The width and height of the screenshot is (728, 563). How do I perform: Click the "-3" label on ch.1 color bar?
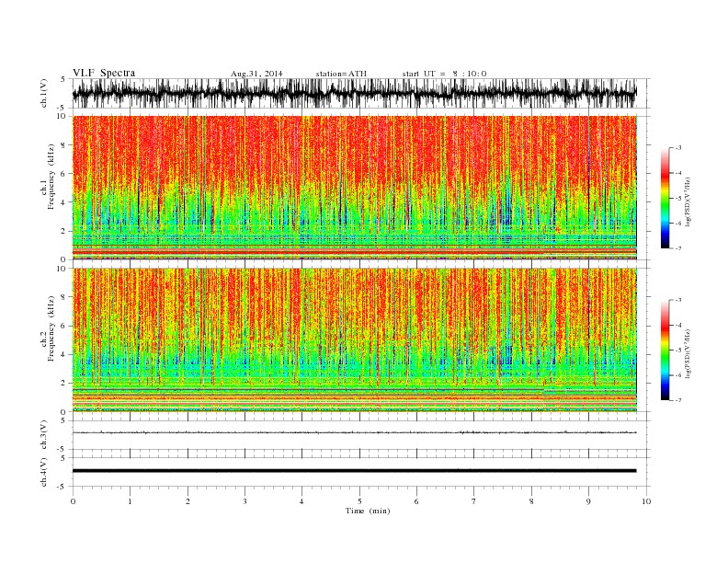tap(677, 148)
